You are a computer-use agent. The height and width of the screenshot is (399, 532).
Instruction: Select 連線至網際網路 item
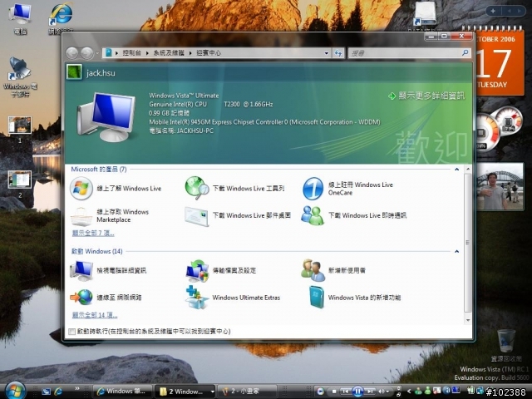(106, 298)
